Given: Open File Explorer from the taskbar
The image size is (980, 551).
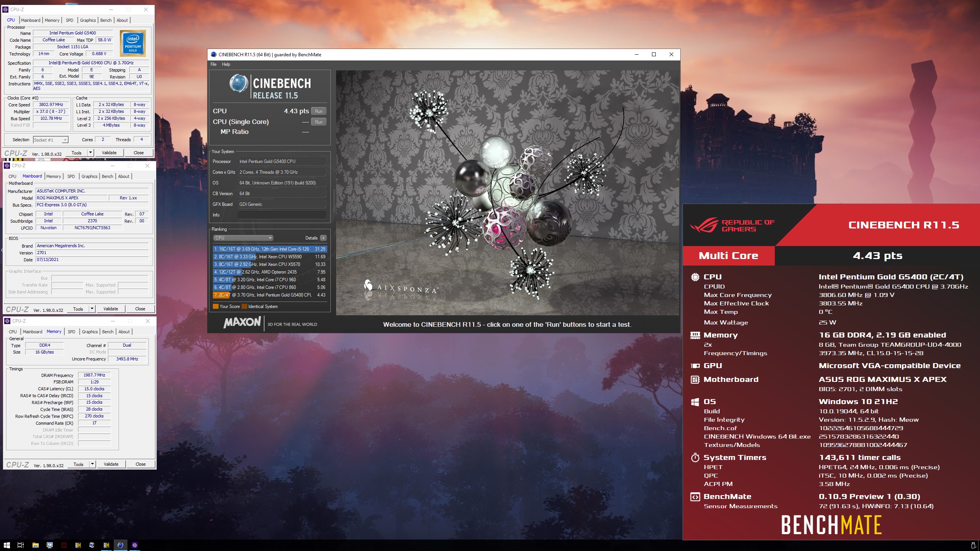Looking at the screenshot, I should 35,545.
